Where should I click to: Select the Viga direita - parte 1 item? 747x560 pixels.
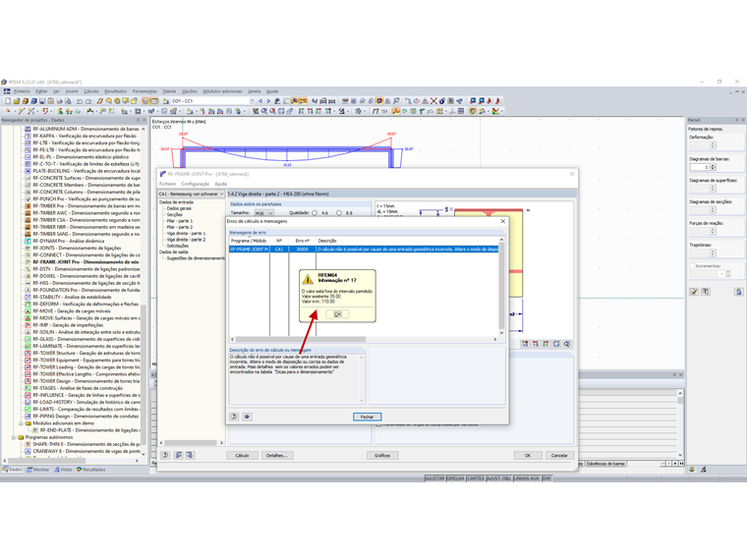pyautogui.click(x=186, y=234)
